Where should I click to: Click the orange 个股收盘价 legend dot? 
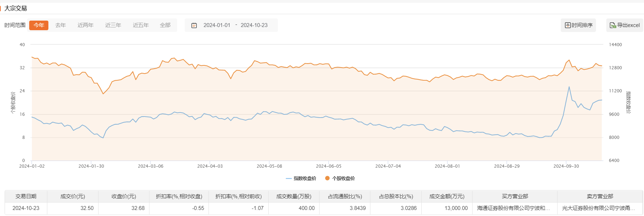(x=327, y=178)
